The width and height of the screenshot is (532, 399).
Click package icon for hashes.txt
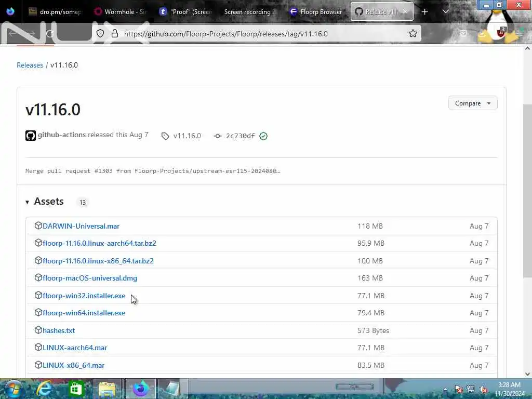(38, 330)
